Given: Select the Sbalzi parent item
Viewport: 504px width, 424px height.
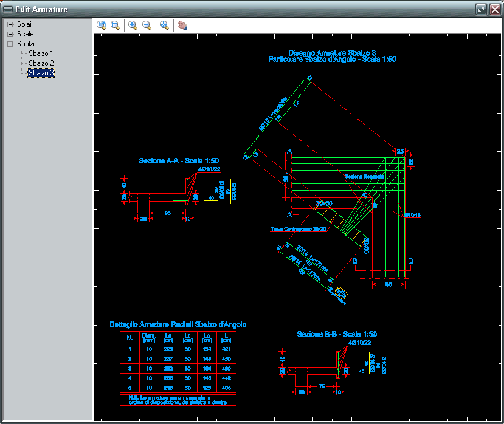Looking at the screenshot, I should pos(26,44).
